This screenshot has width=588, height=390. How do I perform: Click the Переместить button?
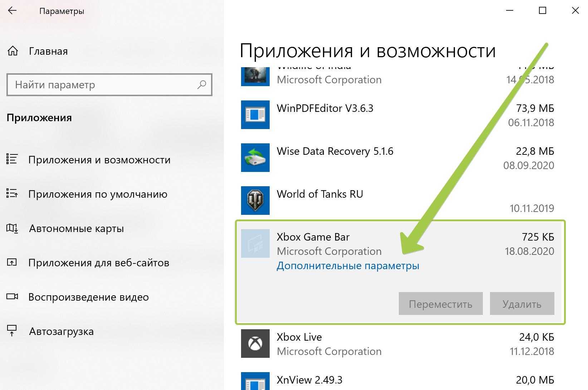pos(441,303)
